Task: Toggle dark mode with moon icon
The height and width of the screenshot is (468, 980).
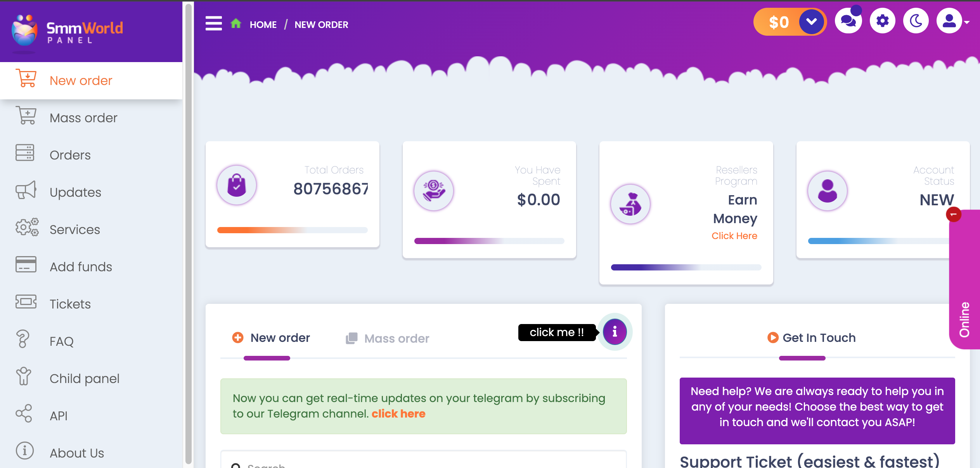Action: 916,21
